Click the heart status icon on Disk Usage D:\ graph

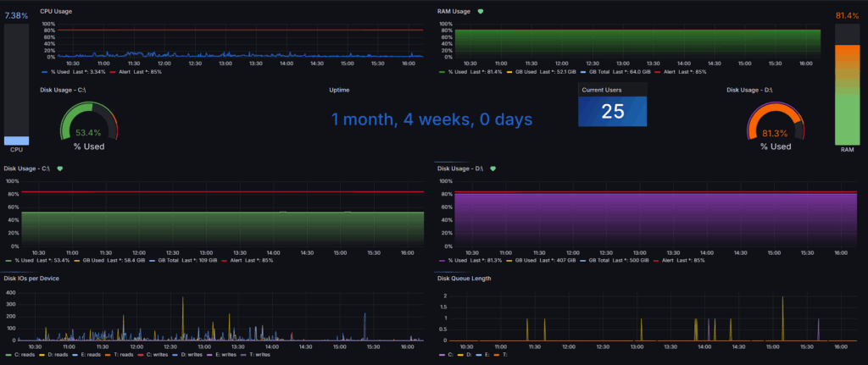coord(492,169)
